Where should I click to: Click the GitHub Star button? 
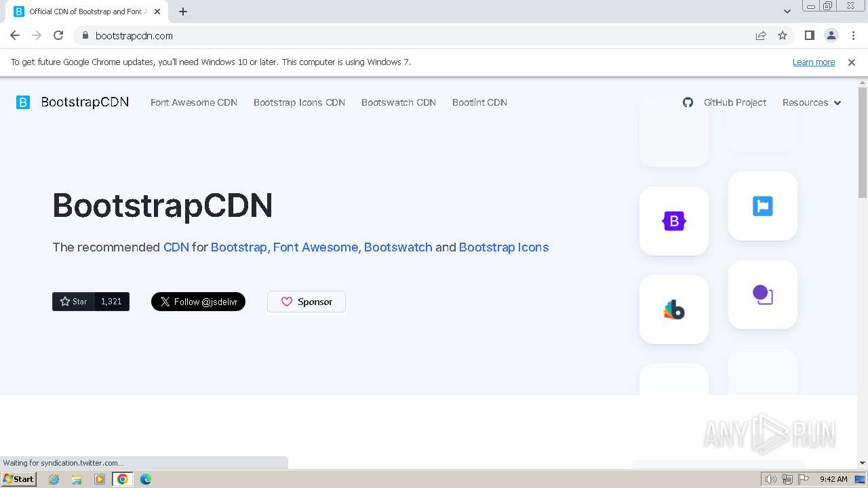pyautogui.click(x=73, y=302)
